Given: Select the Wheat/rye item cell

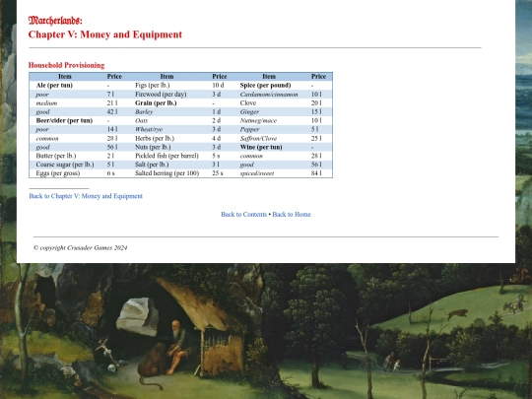Looking at the screenshot, I should pyautogui.click(x=149, y=129).
